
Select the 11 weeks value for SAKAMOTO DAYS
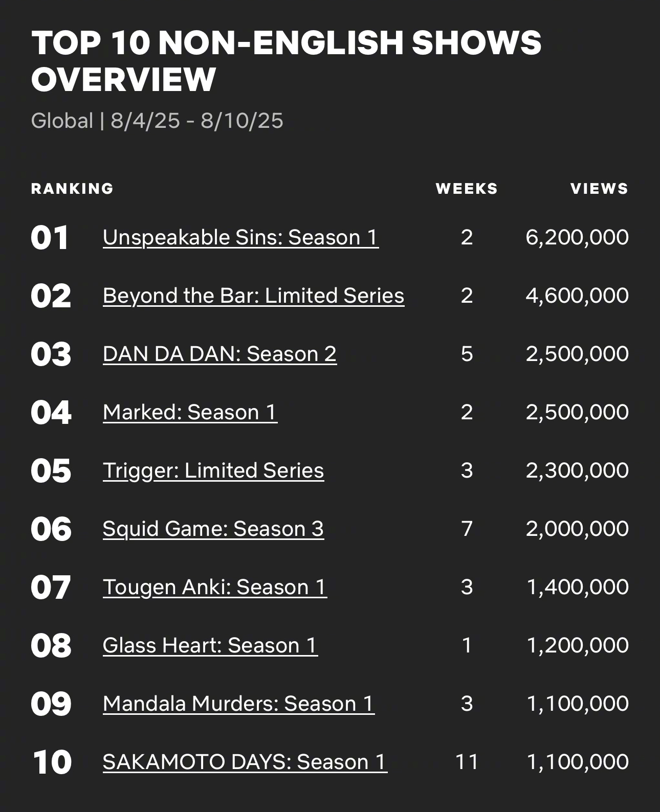[x=467, y=762]
